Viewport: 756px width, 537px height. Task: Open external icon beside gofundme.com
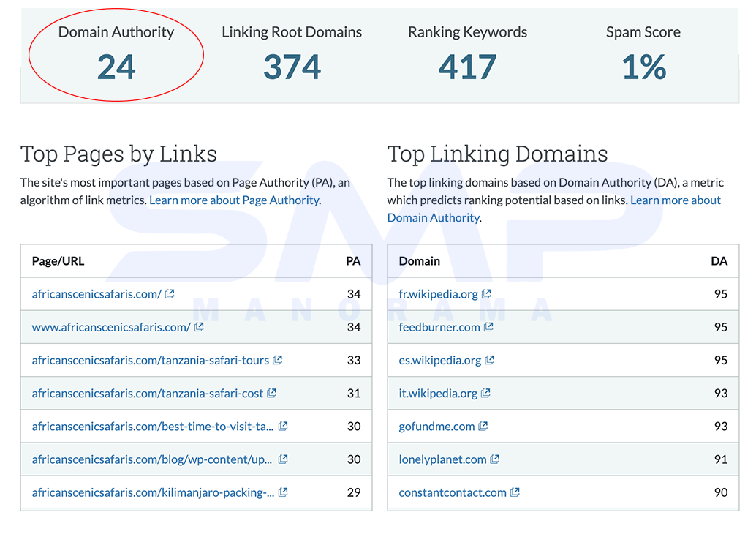pos(483,426)
